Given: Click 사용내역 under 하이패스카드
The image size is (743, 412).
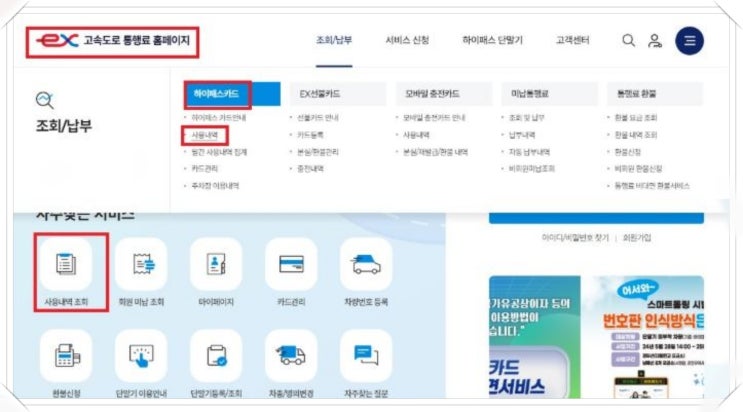Looking at the screenshot, I should tap(205, 135).
